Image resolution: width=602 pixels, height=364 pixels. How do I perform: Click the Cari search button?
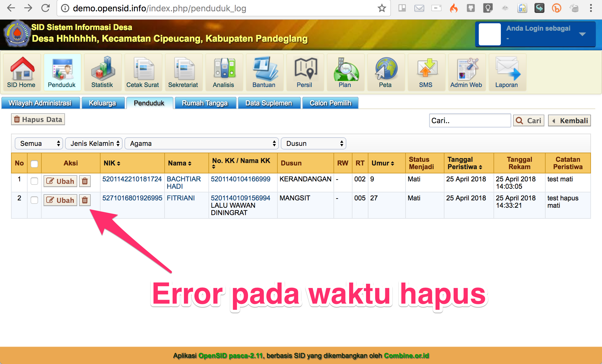(529, 121)
